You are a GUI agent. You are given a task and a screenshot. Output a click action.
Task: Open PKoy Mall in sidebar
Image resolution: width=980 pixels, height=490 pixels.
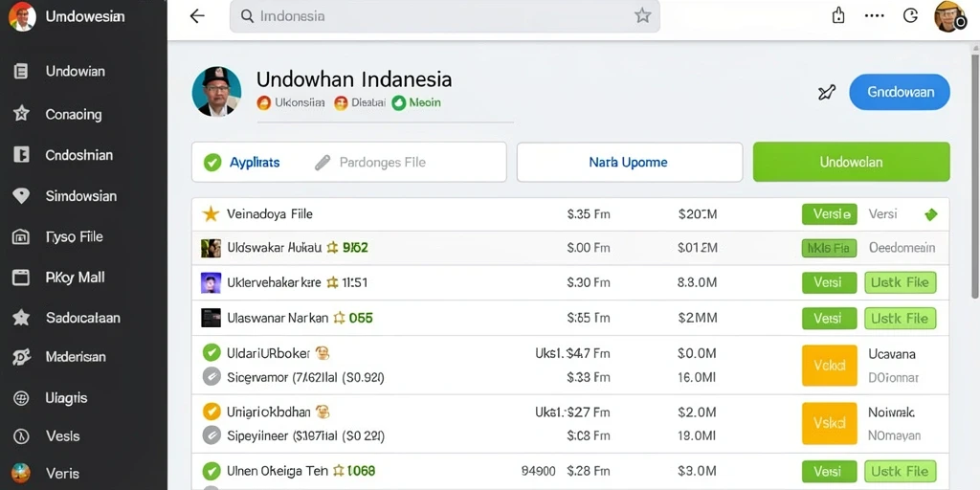tap(75, 278)
